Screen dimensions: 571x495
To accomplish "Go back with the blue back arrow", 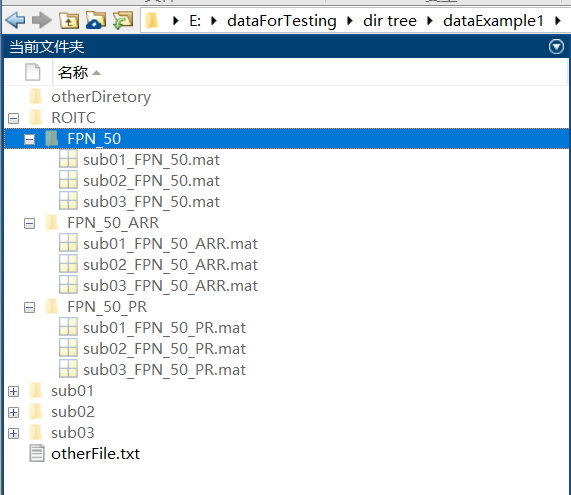I will [16, 20].
